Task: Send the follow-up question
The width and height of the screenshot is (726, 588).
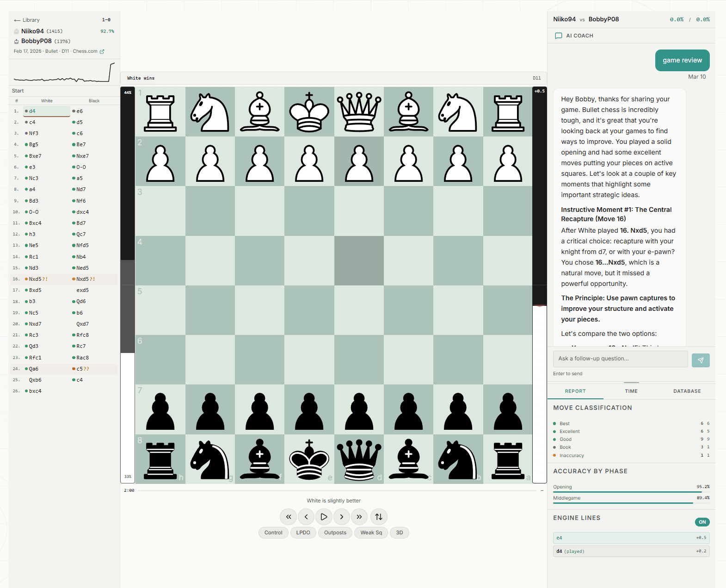Action: point(701,360)
